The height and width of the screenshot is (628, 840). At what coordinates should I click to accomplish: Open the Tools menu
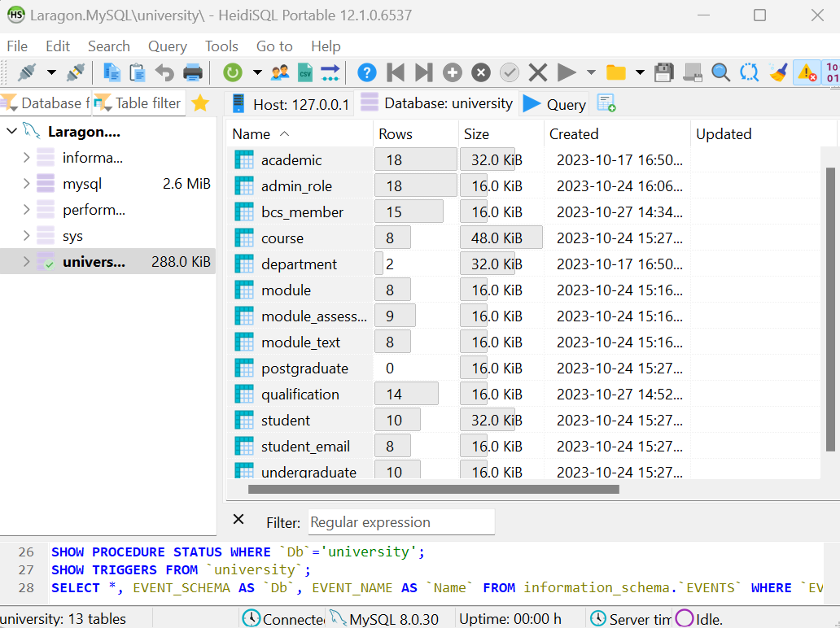point(221,46)
